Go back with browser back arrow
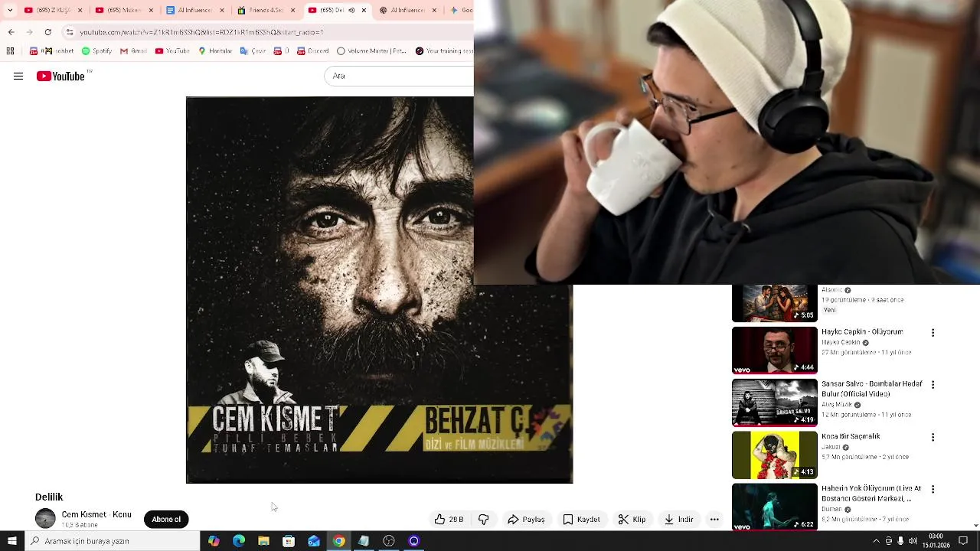980x551 pixels. click(11, 32)
